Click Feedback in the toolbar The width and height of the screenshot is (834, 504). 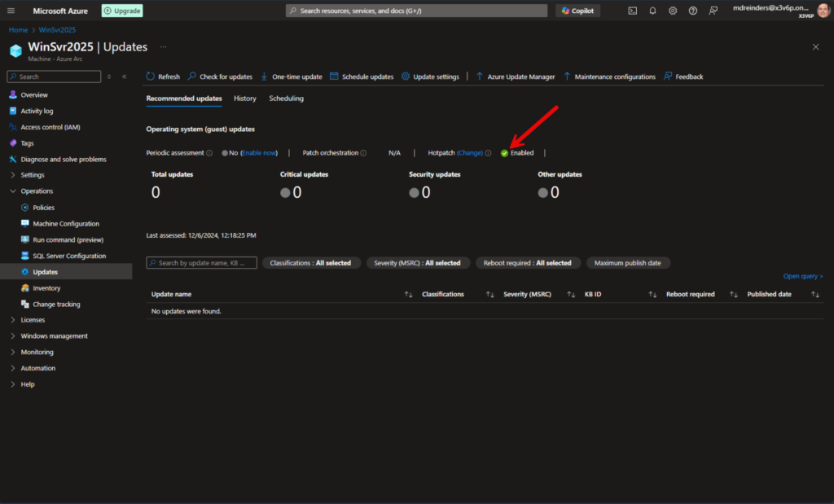[683, 77]
